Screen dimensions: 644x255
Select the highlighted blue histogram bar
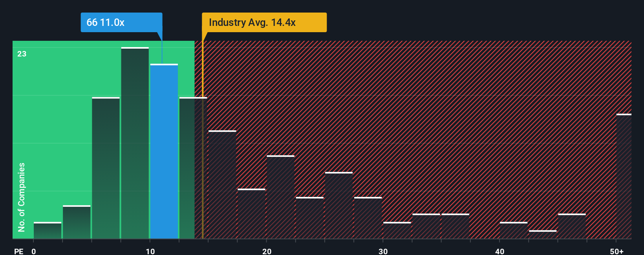(164, 151)
